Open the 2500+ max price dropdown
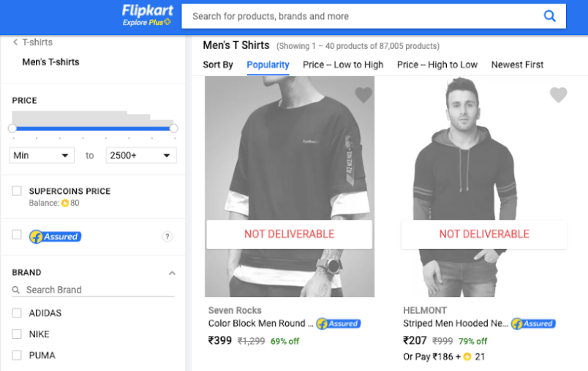The width and height of the screenshot is (588, 371). click(x=141, y=155)
